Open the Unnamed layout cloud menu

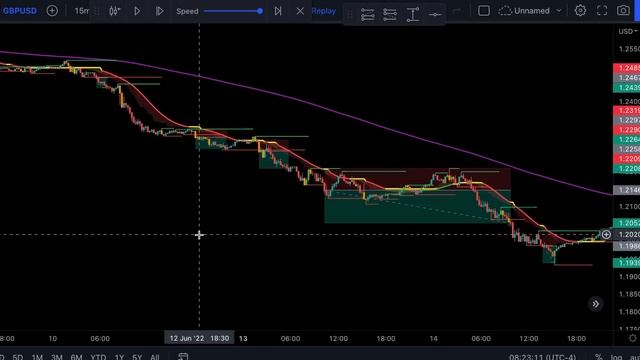pyautogui.click(x=524, y=11)
